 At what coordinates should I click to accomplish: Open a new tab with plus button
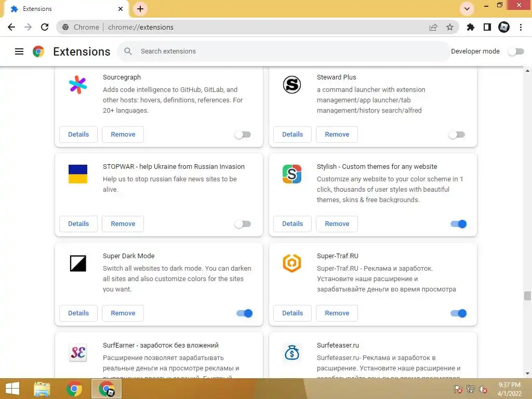click(140, 9)
